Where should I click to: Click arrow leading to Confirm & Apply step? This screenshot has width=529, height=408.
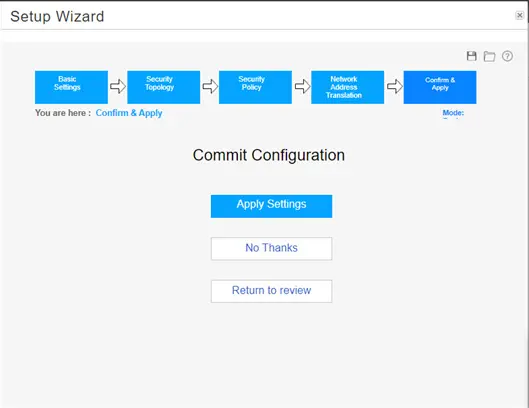(x=394, y=86)
